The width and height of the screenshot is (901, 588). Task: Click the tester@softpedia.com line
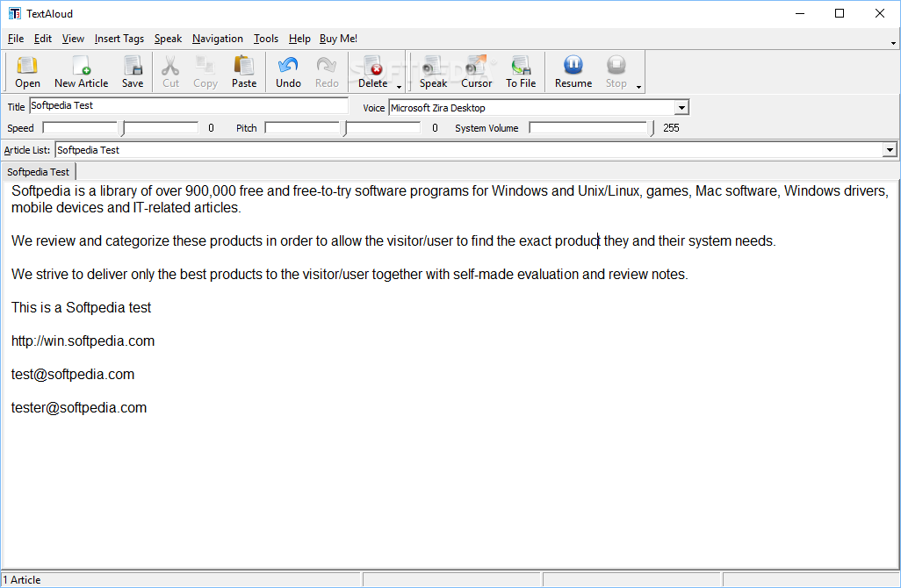[x=79, y=408]
